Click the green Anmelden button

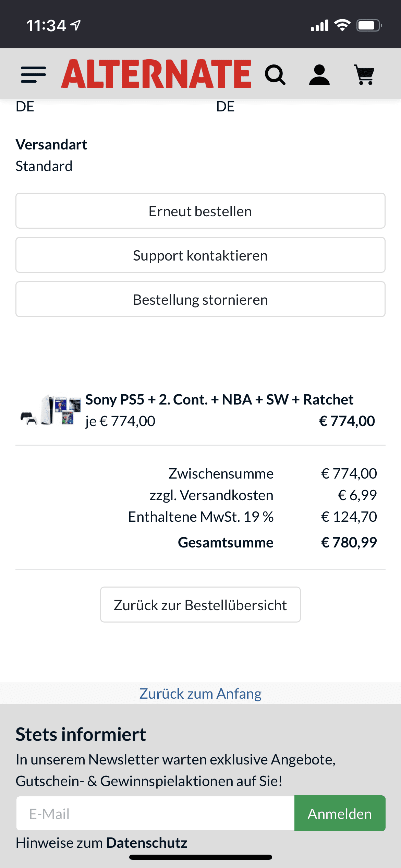[340, 813]
